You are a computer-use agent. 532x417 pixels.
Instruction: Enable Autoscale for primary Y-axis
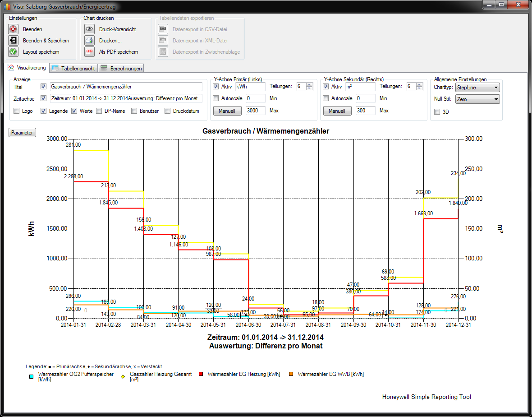pos(216,98)
